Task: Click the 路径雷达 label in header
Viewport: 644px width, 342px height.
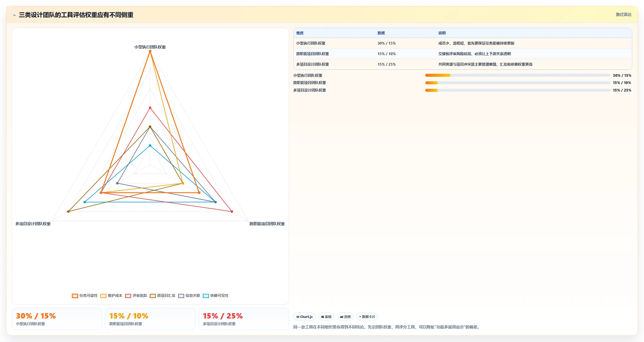Action: (624, 14)
